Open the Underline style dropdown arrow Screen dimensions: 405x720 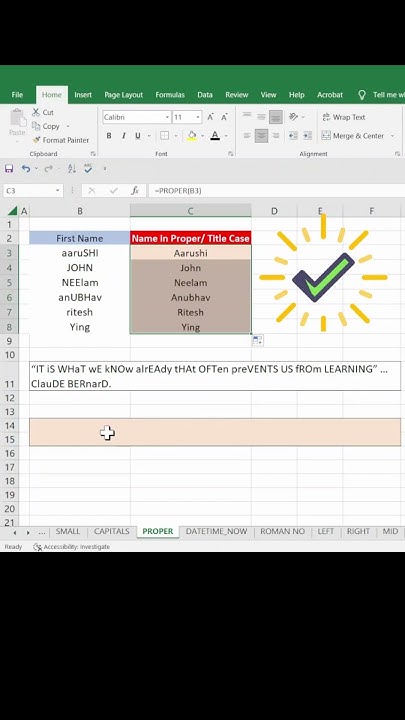pos(149,136)
